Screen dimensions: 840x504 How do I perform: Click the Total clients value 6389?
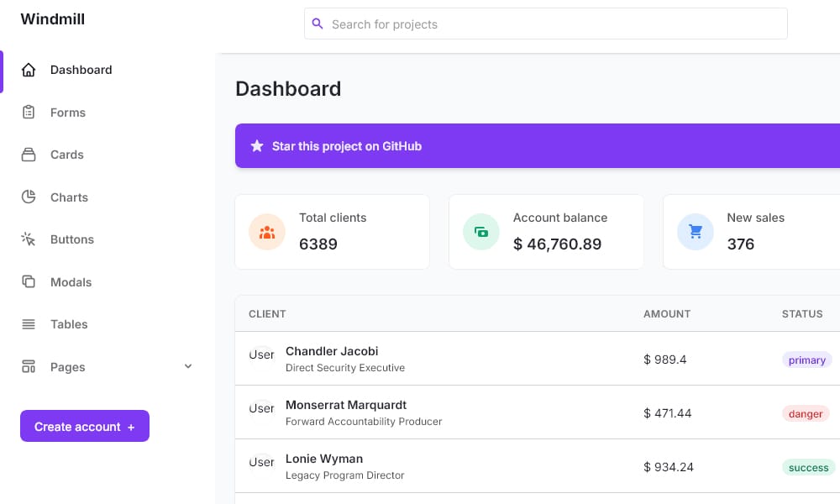coord(318,244)
